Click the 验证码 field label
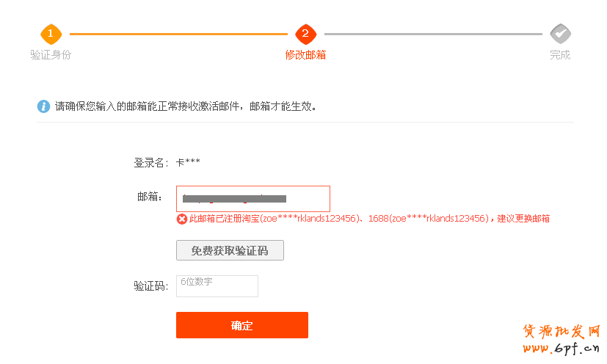This screenshot has width=607, height=364. 151,286
